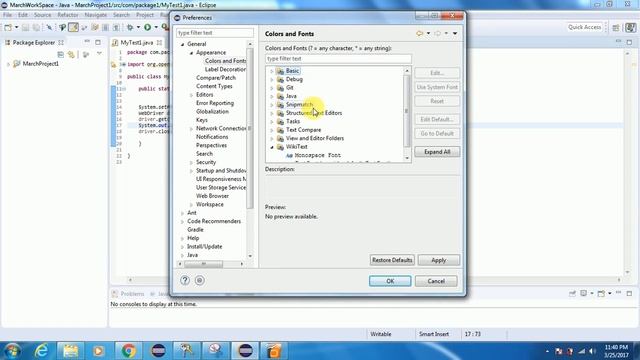Maximize the Package Explorer view
This screenshot has width=640, height=360.
(x=98, y=42)
